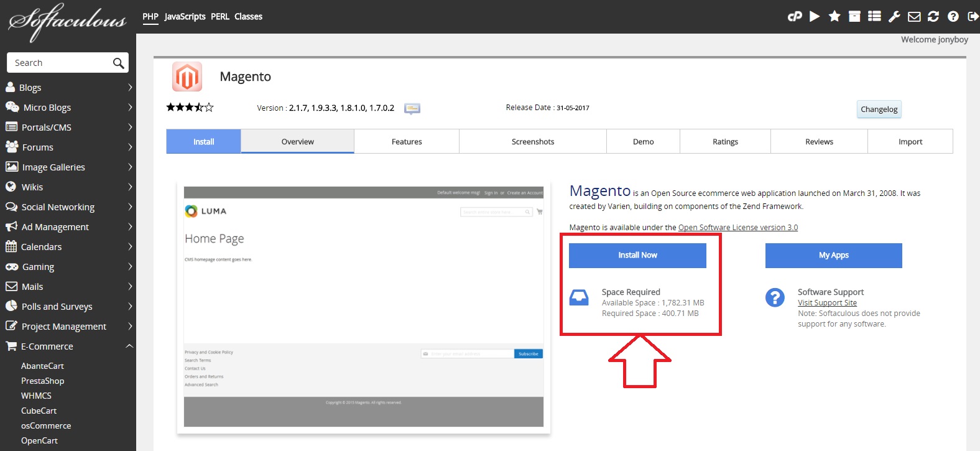Viewport: 980px width, 451px height.
Task: Click the Softaculous logo
Action: (x=67, y=22)
